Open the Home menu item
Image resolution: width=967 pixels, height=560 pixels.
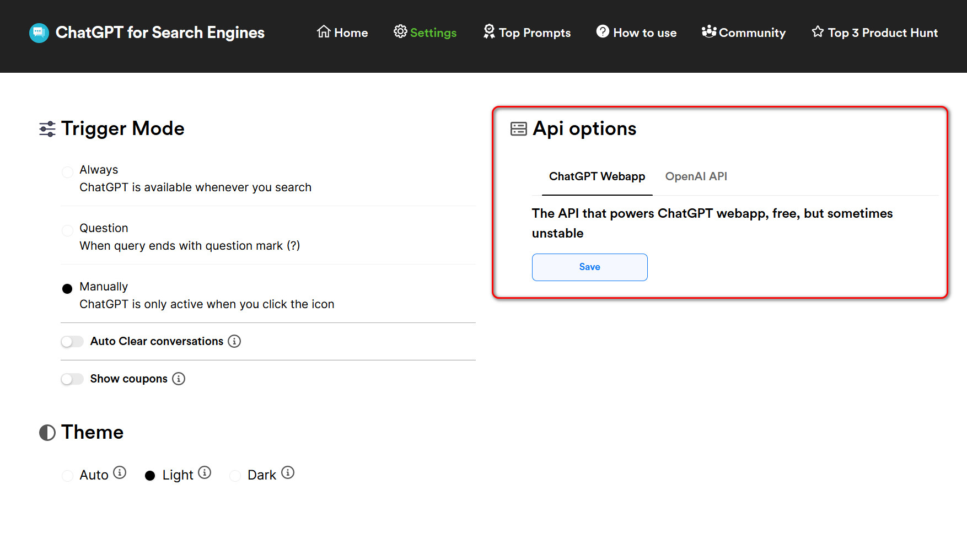pos(342,33)
